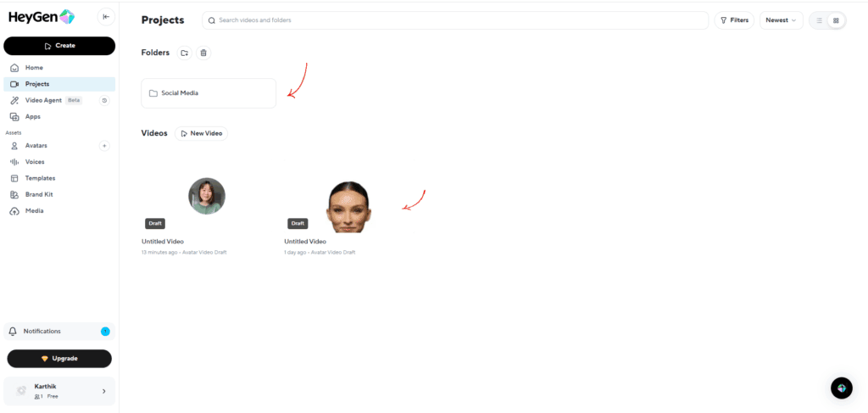Open Brand Kit in the sidebar
868x413 pixels.
point(59,195)
